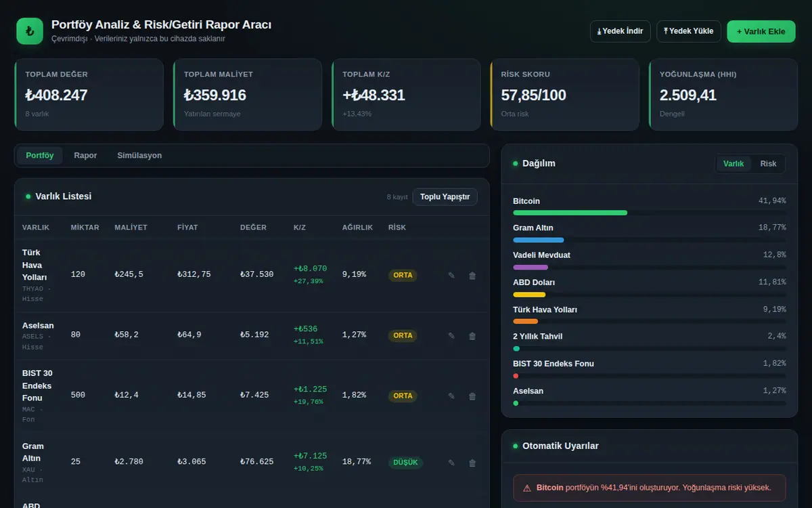Click the Toplam Değer summary card
Image resolution: width=812 pixels, height=508 pixels.
pyautogui.click(x=89, y=95)
